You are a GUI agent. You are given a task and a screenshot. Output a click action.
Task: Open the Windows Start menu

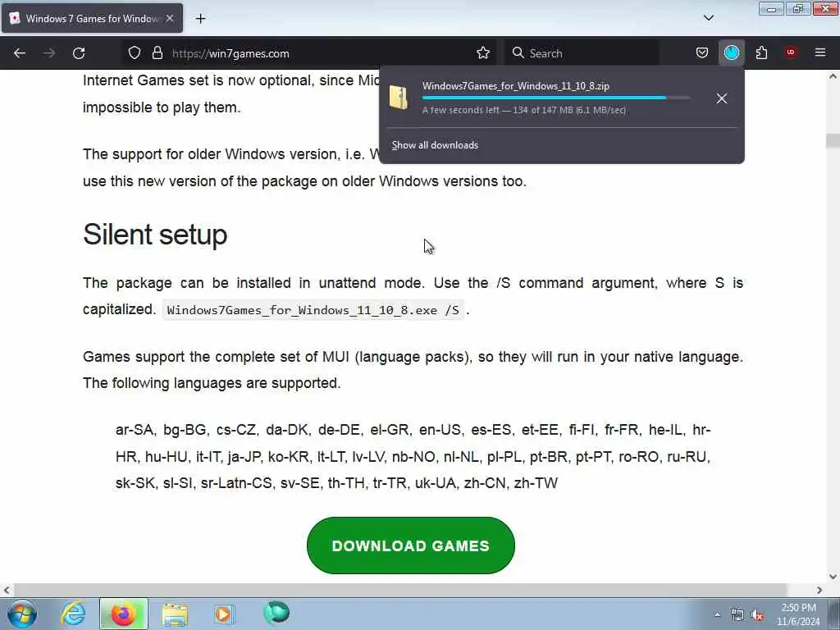point(22,614)
